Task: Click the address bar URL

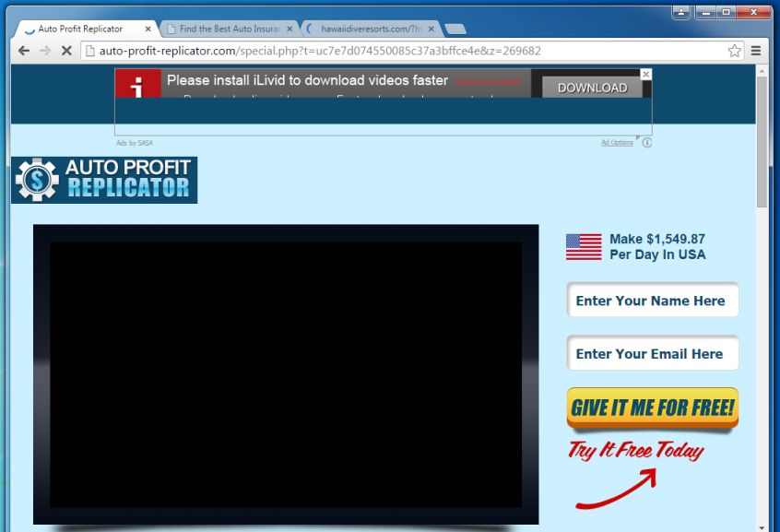Action: pyautogui.click(x=320, y=51)
